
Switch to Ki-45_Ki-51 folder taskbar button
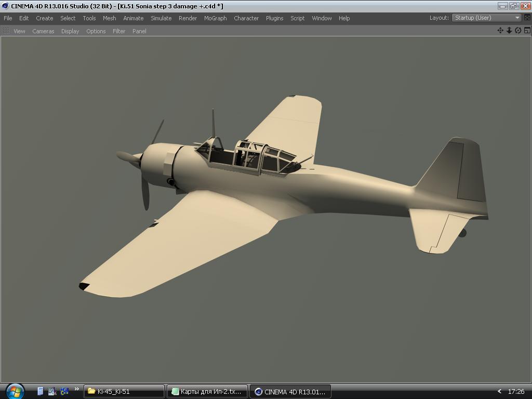(x=124, y=391)
